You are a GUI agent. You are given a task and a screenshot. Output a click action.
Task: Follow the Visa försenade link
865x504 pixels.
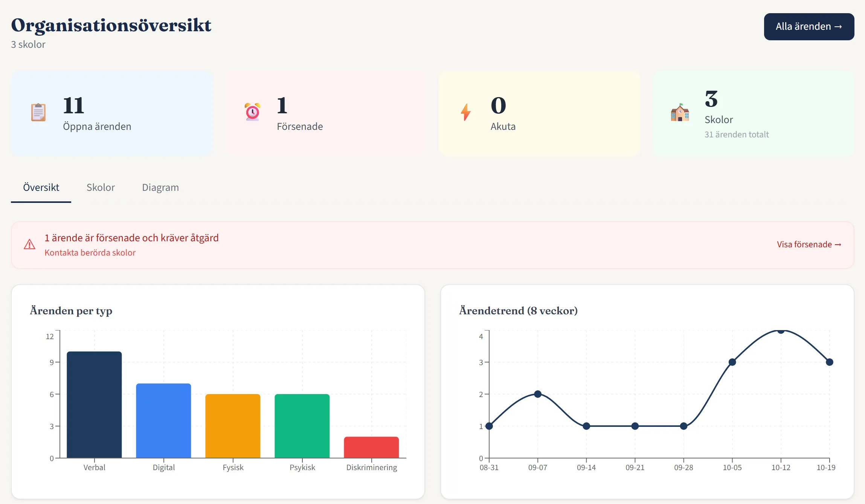coord(809,245)
